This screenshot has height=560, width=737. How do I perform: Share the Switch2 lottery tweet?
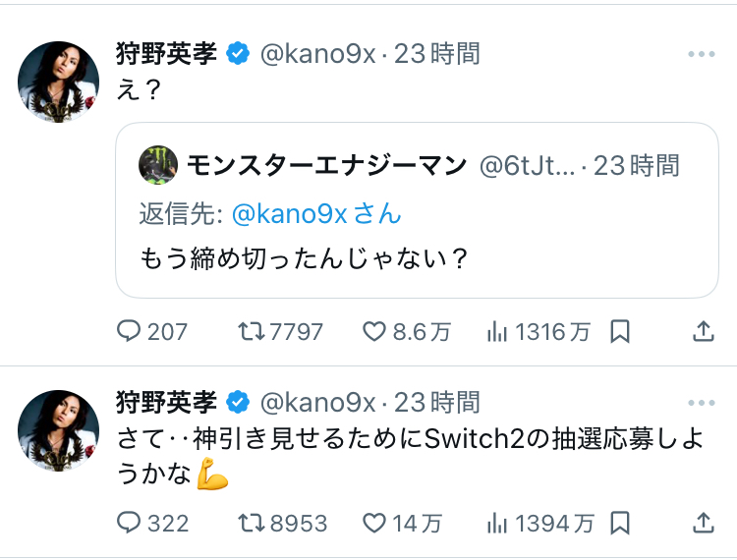point(704,523)
